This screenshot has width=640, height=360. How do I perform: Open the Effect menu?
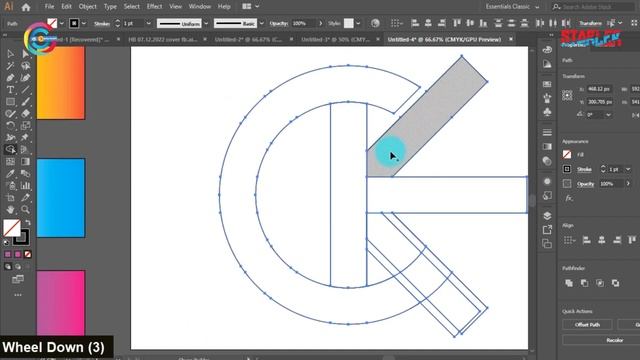(154, 7)
